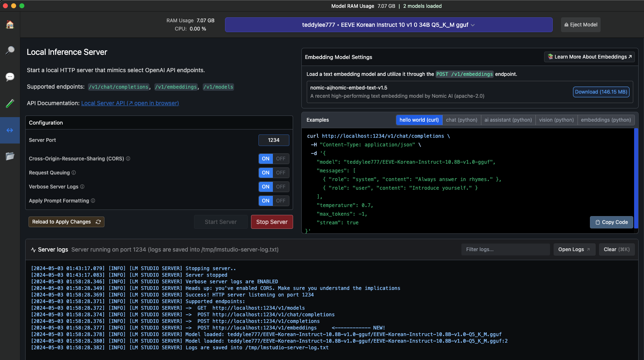The image size is (644, 360).
Task: Switch Apply Prompt Formatting OFF
Action: point(281,201)
